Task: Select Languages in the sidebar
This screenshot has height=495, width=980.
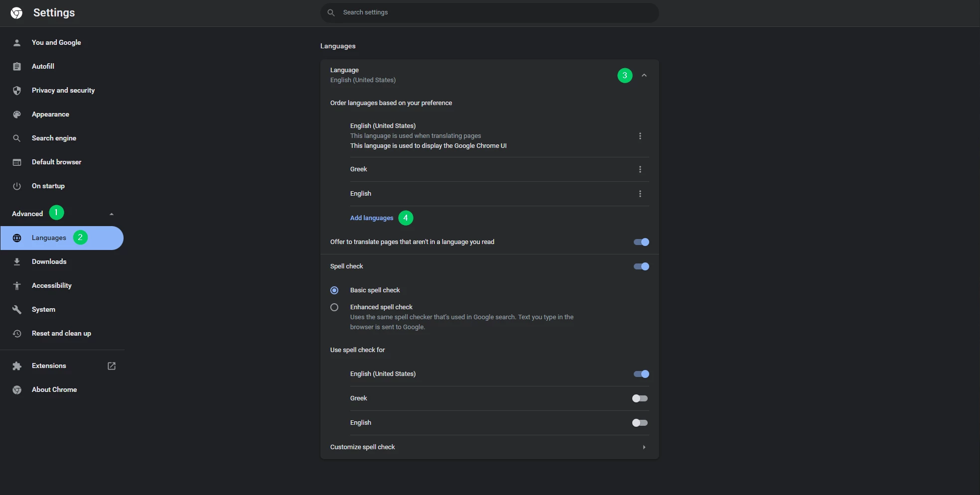Action: coord(62,238)
